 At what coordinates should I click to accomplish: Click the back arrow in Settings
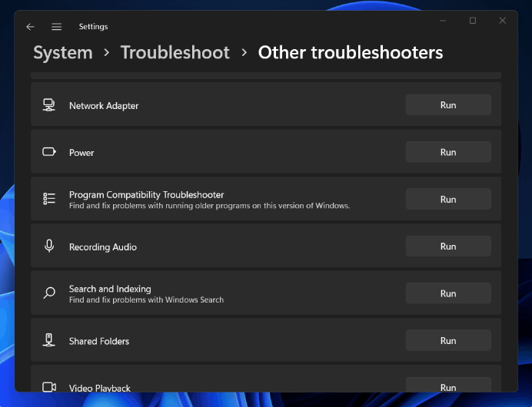point(30,27)
